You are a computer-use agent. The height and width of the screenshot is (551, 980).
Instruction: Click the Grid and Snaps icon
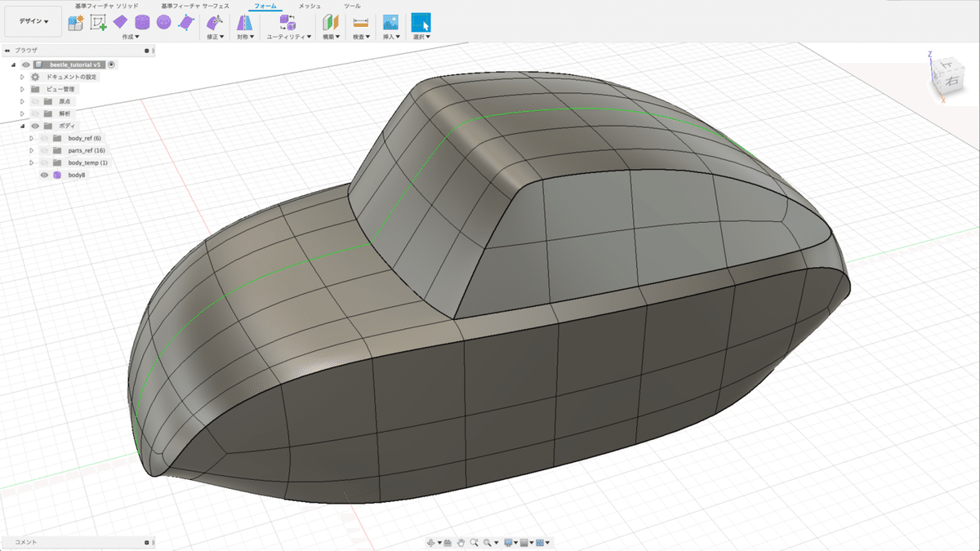point(524,542)
